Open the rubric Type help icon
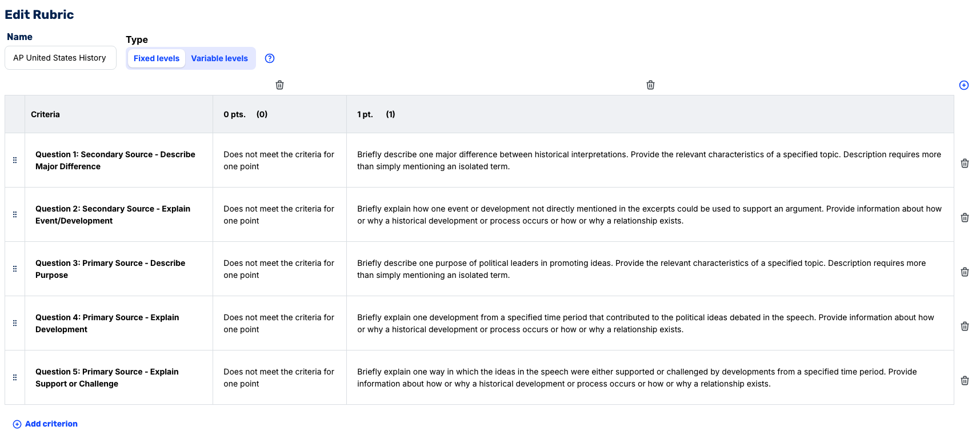This screenshot has height=442, width=980. click(x=270, y=58)
